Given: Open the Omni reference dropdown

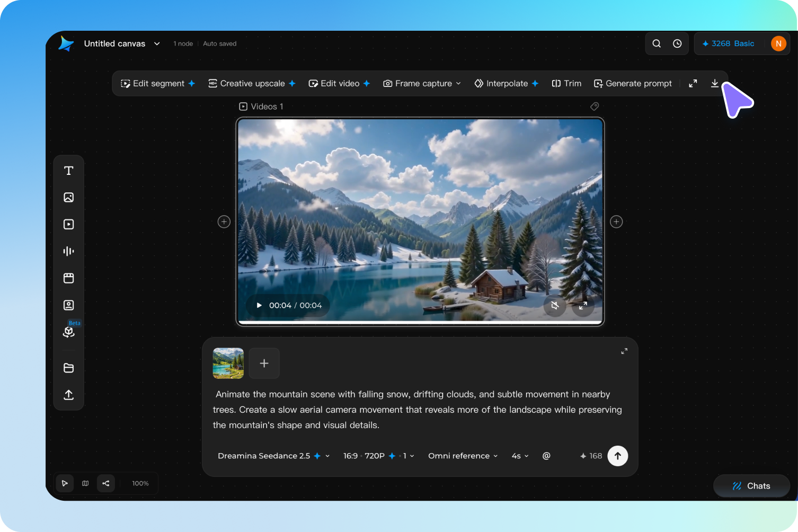Looking at the screenshot, I should point(463,456).
